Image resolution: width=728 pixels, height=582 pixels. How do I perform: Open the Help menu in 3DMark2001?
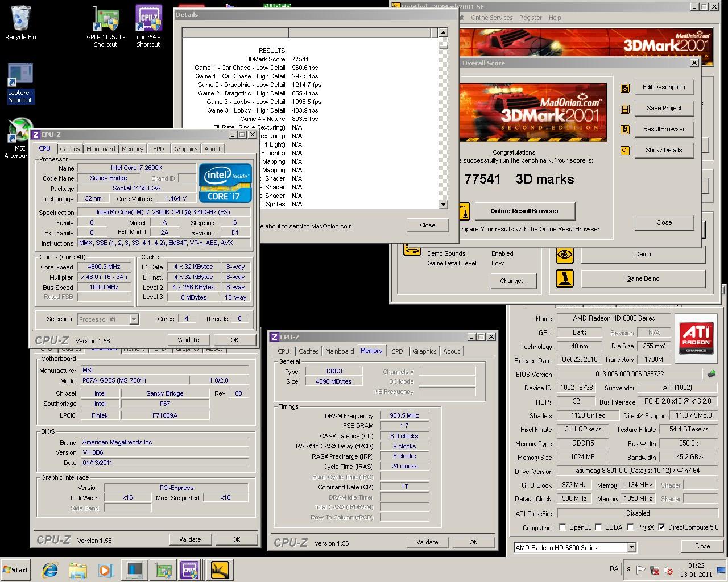pos(555,18)
